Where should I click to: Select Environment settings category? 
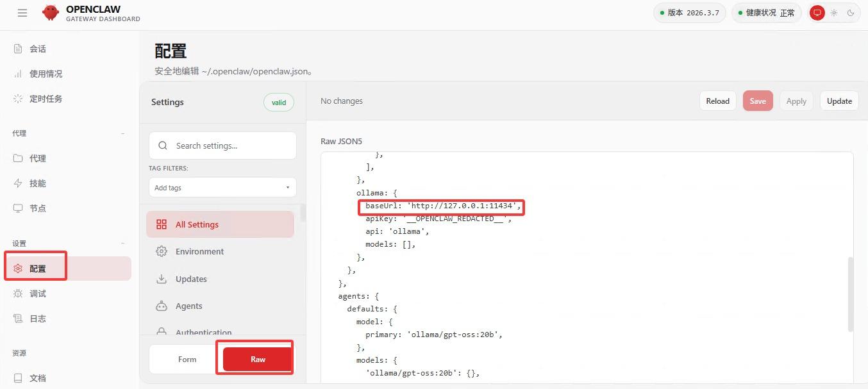point(199,252)
